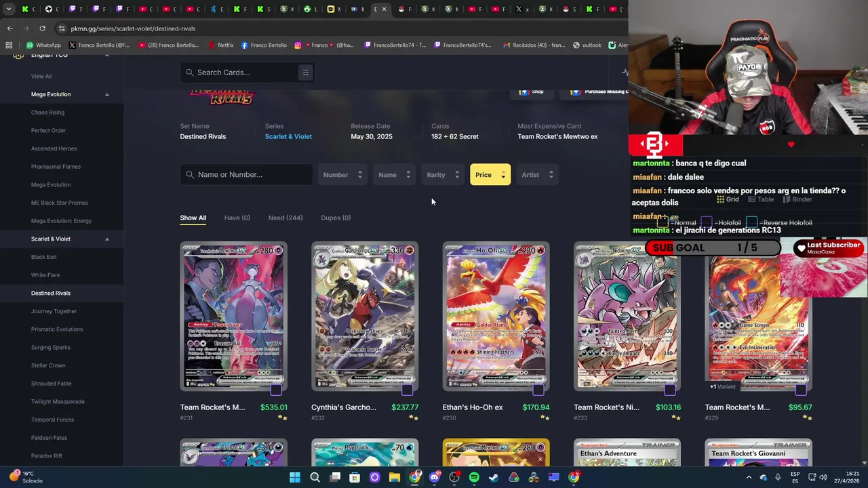The image size is (868, 488).
Task: Open OBS Studio from the taskbar
Action: tap(454, 478)
